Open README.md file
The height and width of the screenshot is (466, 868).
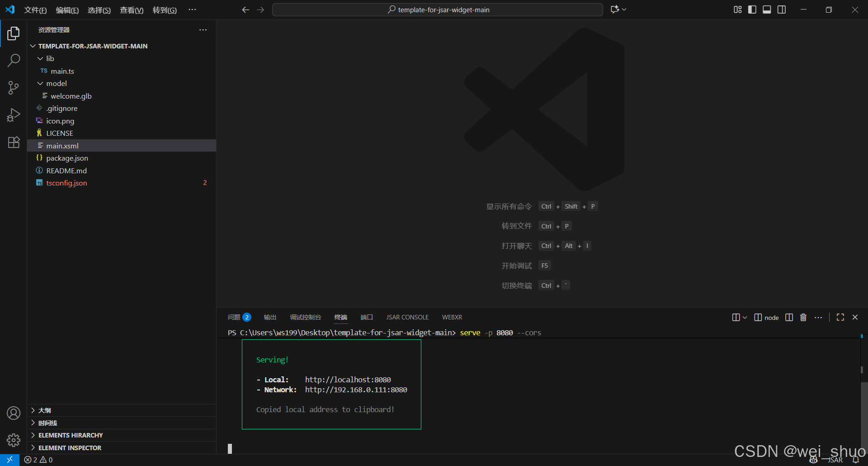[122, 171]
